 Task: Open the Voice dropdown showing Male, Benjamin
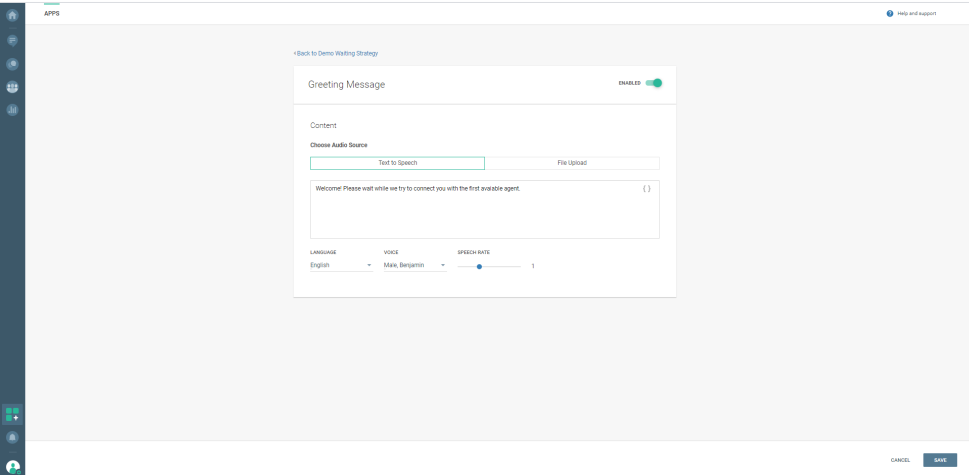click(414, 265)
